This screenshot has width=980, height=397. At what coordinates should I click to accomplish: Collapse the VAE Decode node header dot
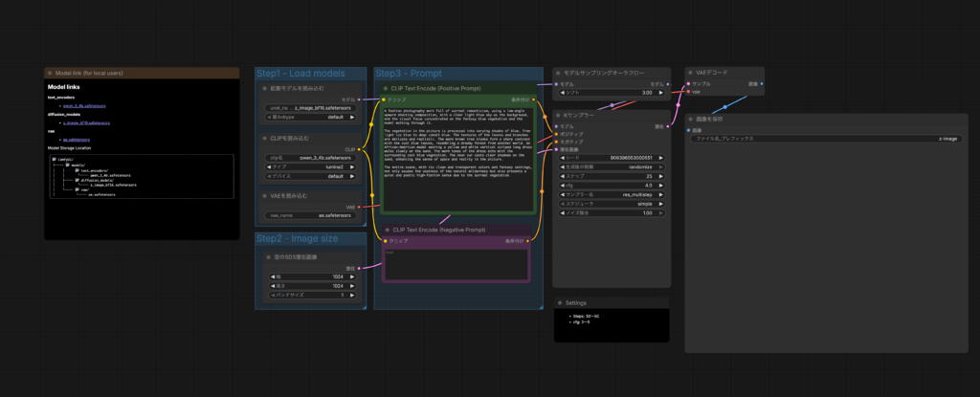pyautogui.click(x=691, y=72)
